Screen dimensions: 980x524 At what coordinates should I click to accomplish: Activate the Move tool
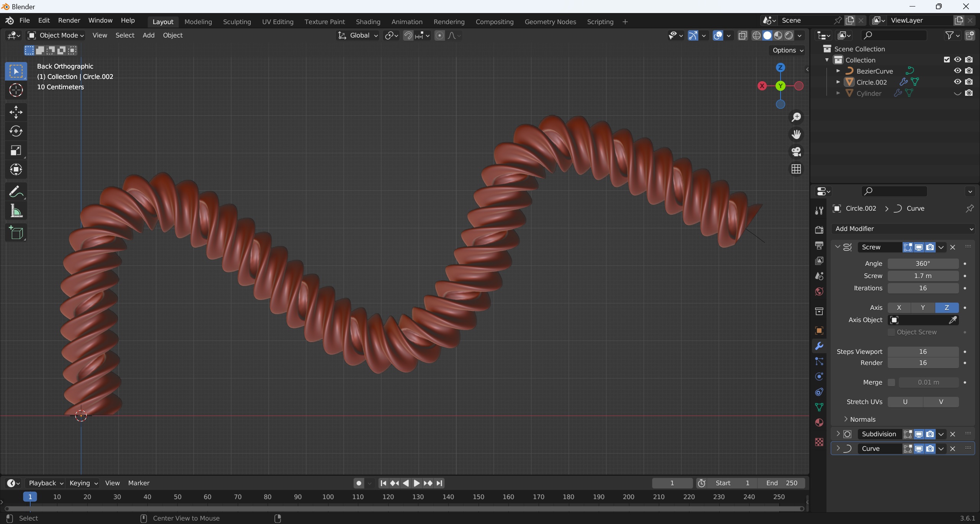[16, 112]
